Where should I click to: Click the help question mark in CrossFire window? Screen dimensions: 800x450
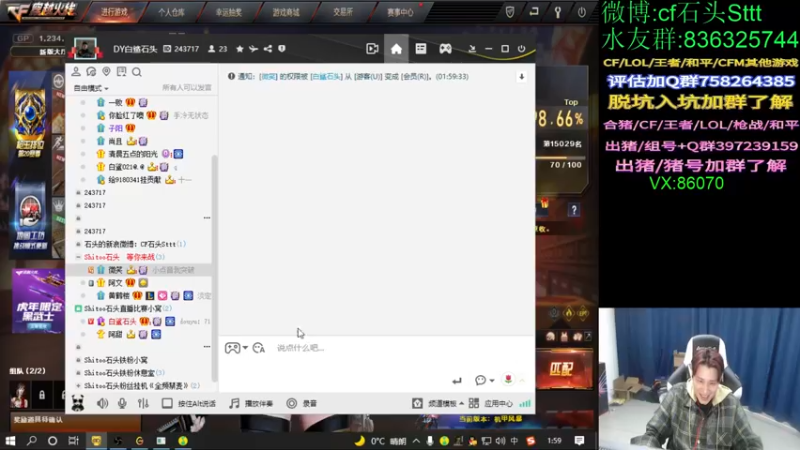pyautogui.click(x=574, y=210)
